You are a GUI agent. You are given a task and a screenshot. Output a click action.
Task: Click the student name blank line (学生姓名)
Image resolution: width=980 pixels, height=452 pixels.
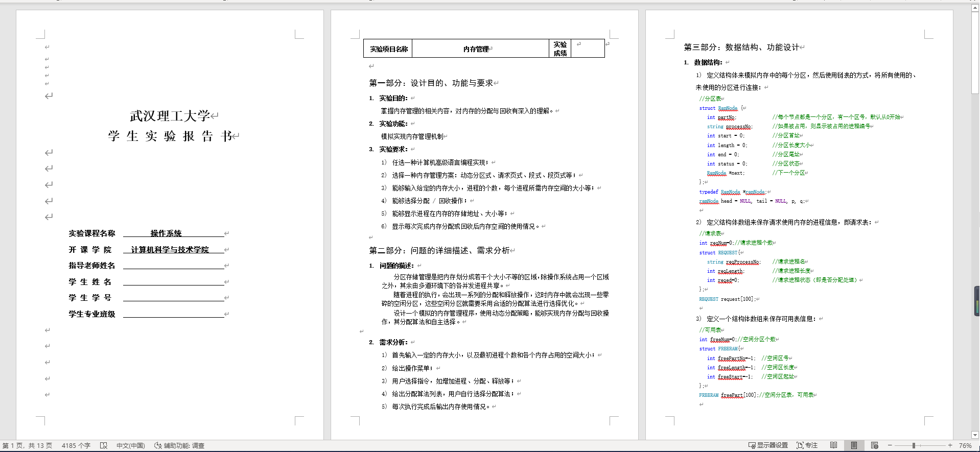point(174,281)
